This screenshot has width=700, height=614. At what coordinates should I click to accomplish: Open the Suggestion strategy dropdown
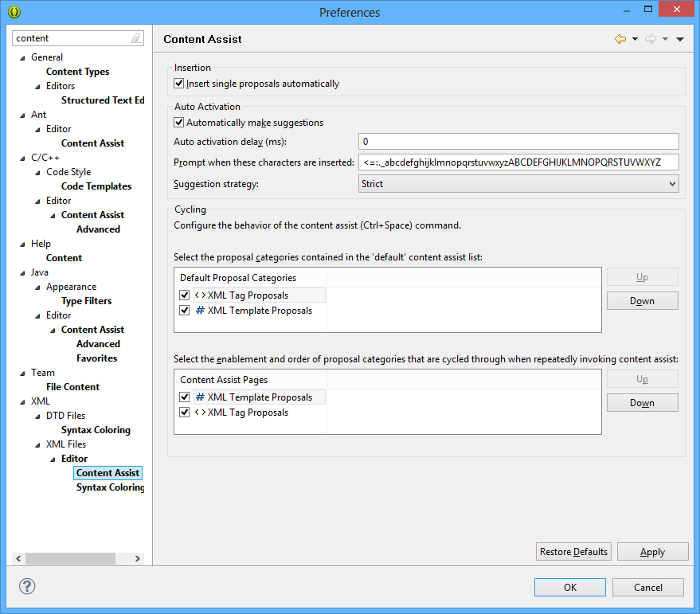click(x=672, y=183)
